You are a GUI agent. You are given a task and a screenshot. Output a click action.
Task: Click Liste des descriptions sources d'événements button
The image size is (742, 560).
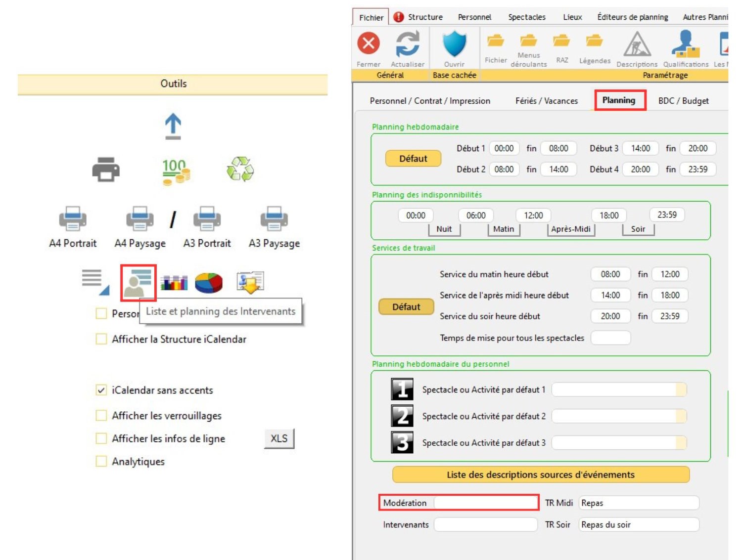(540, 474)
